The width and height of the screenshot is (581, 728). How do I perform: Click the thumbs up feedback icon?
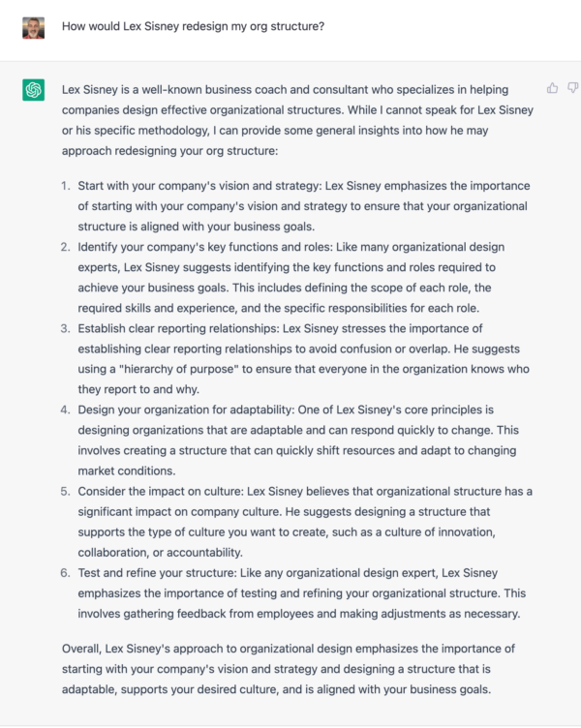(552, 88)
